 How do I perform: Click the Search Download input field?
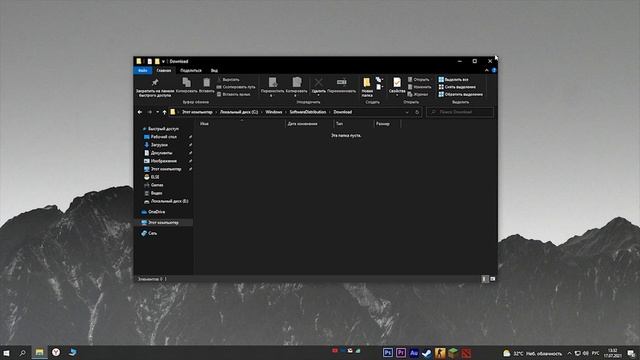pyautogui.click(x=460, y=112)
